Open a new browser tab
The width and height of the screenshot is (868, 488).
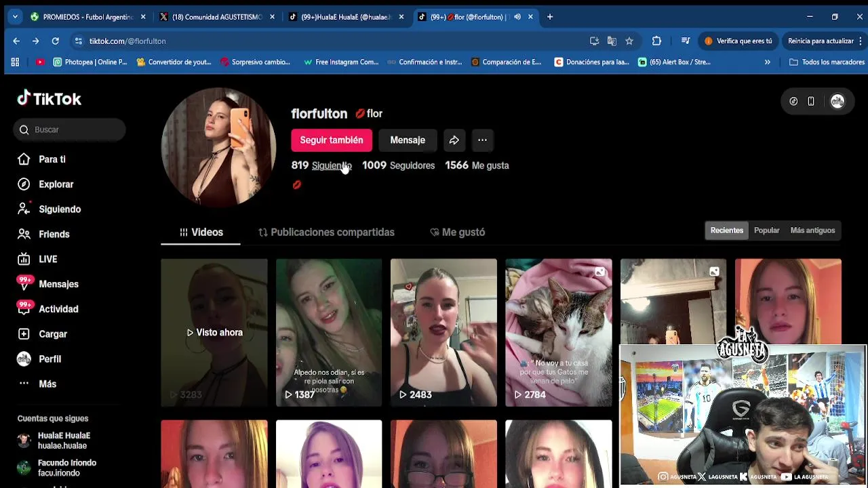click(x=550, y=17)
